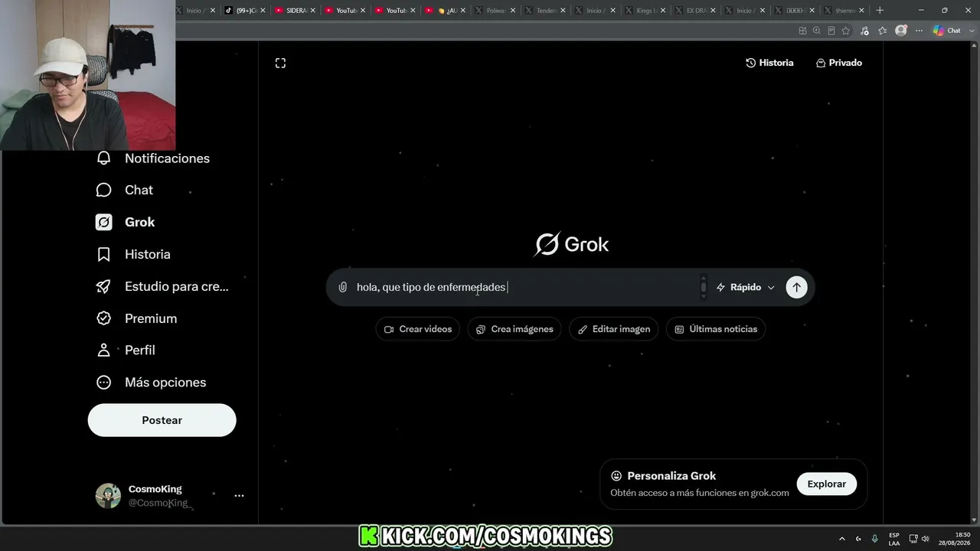Click the Explorar button

coord(827,484)
